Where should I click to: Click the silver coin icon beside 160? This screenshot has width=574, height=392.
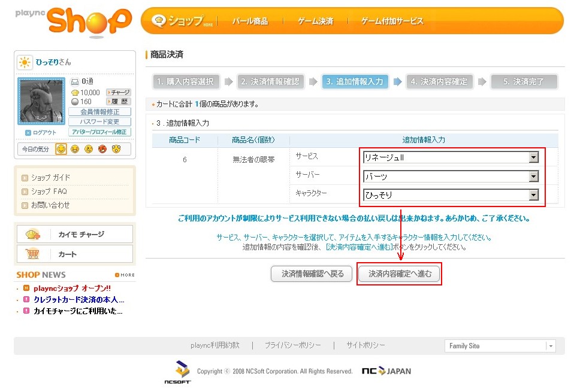coord(75,102)
